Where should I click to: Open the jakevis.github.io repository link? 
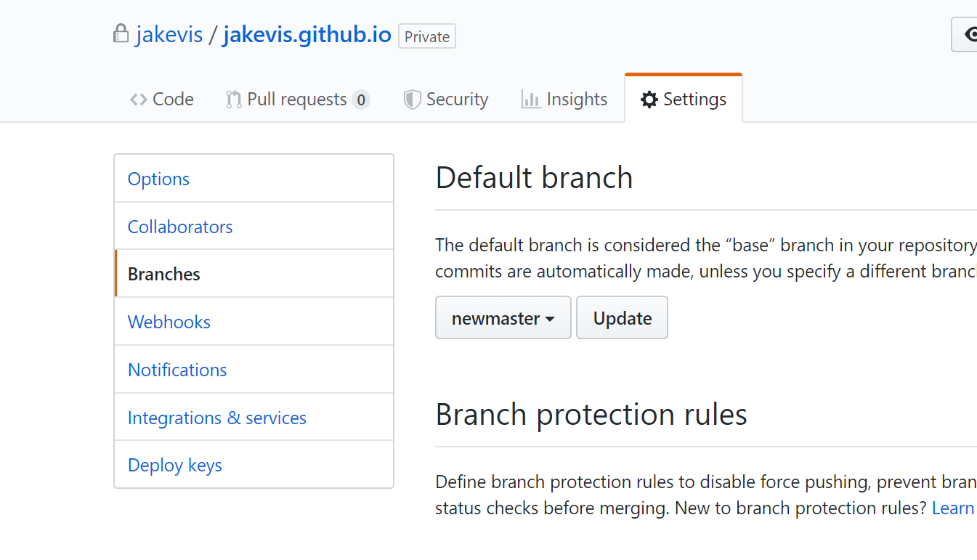click(x=307, y=34)
